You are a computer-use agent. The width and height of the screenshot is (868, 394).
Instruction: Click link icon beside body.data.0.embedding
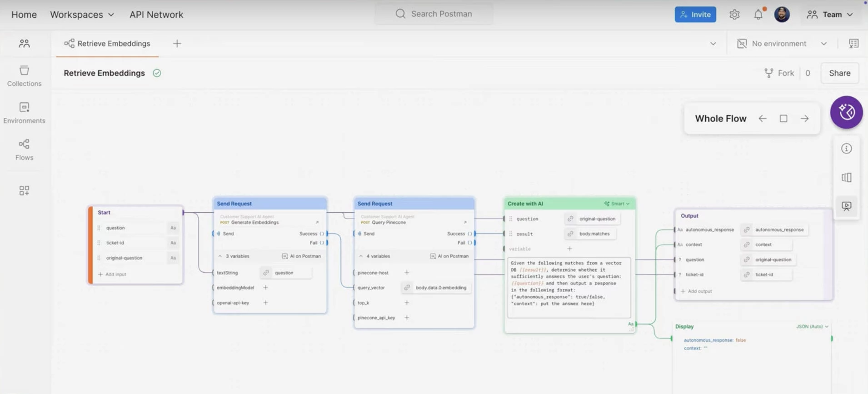click(407, 288)
